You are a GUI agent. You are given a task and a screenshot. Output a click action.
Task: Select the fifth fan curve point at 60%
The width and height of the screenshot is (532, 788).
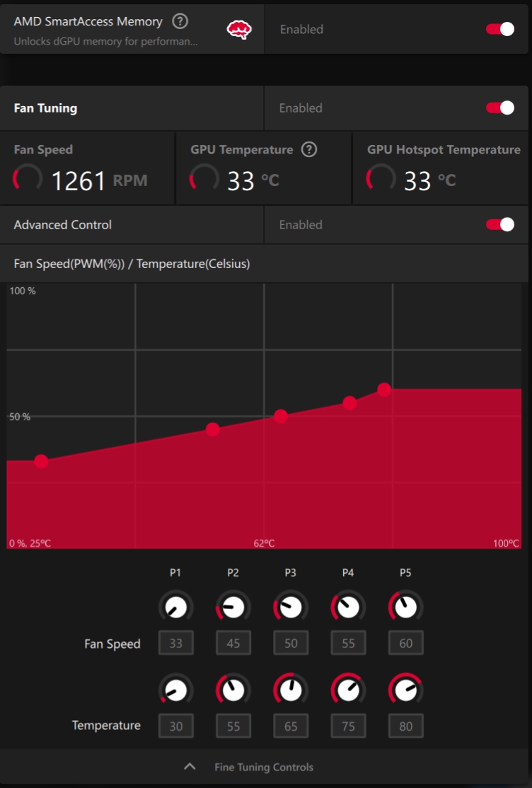tap(384, 390)
